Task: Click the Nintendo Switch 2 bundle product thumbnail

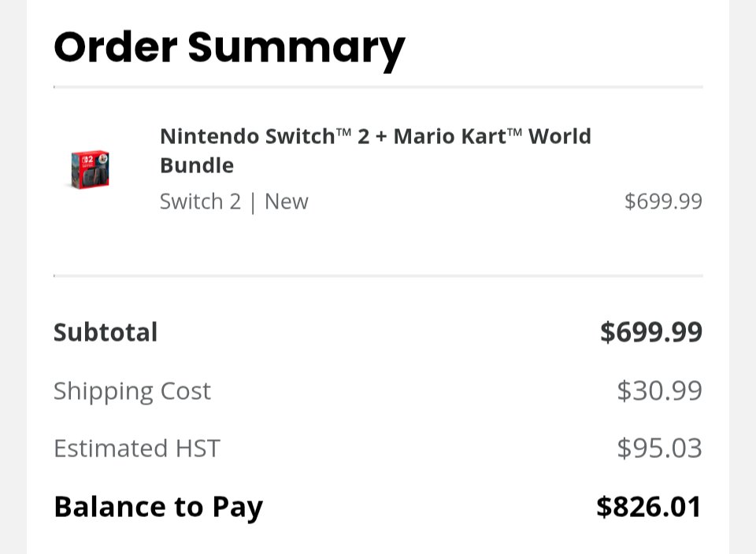Action: [x=90, y=169]
